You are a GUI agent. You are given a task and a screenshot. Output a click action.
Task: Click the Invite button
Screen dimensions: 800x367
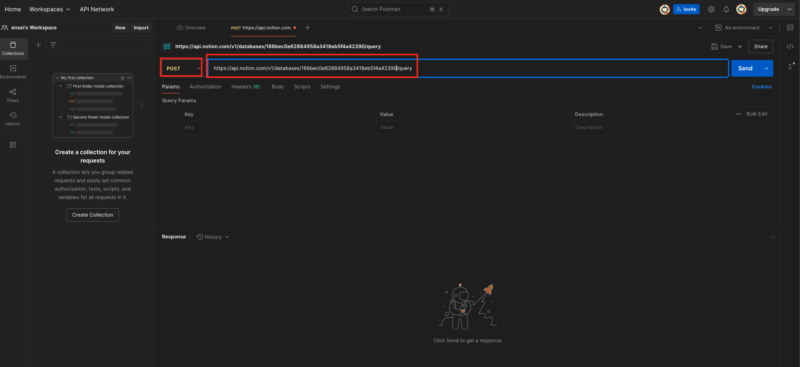tap(686, 9)
